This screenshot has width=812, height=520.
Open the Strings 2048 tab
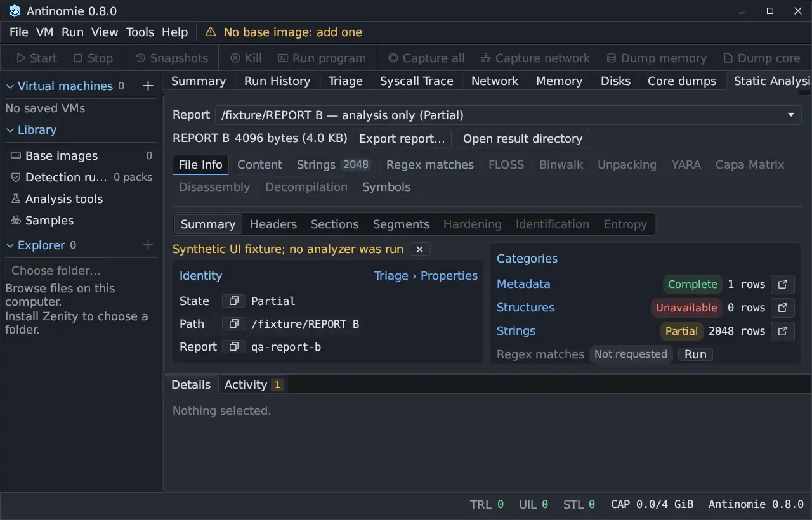point(333,165)
